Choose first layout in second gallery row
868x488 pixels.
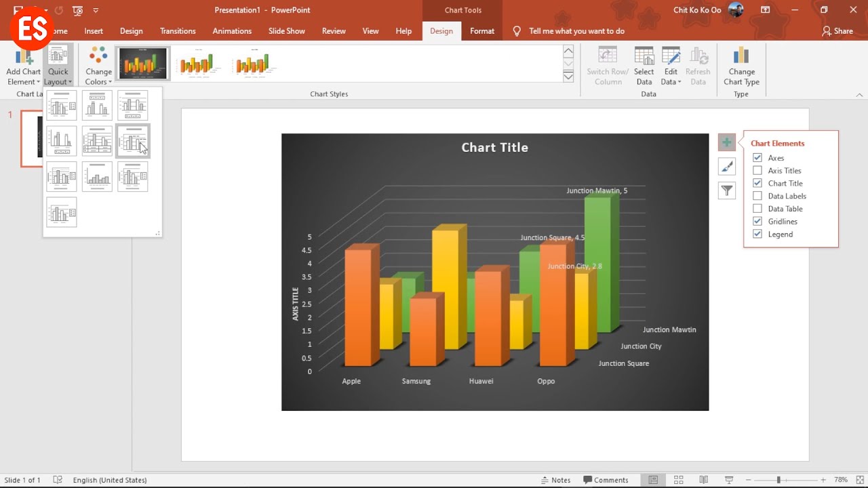(62, 141)
